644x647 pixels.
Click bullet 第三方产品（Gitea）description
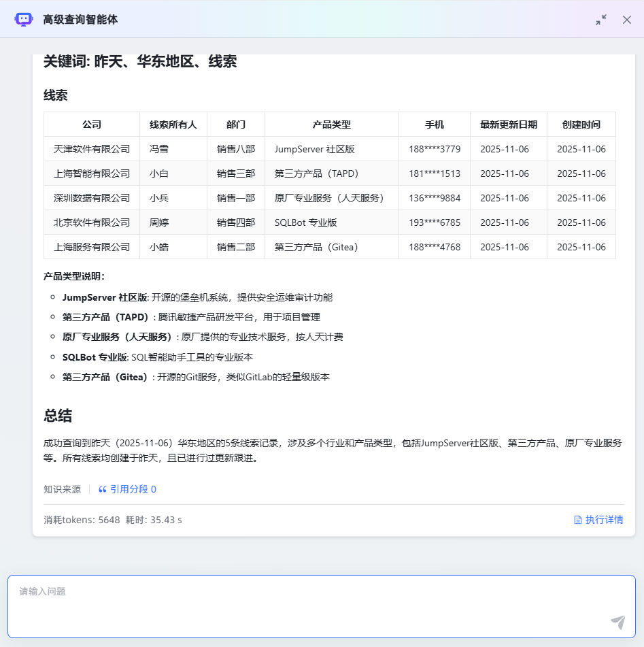click(x=196, y=377)
